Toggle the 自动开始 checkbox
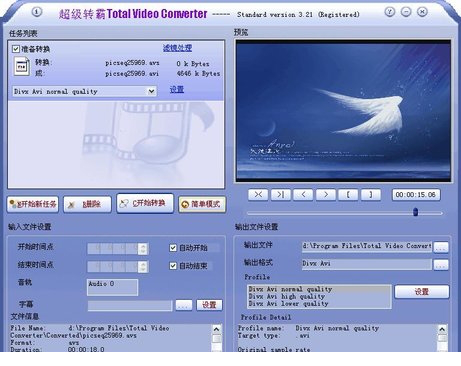 point(173,248)
